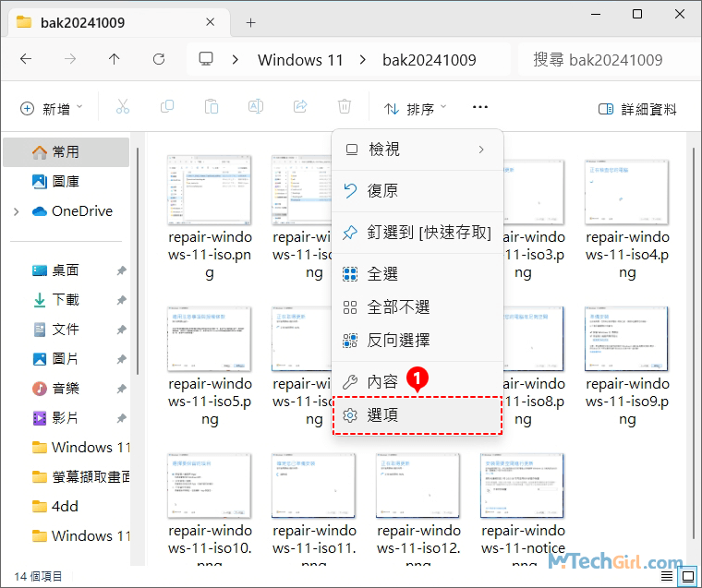Open the 下載 folder in sidebar
Image resolution: width=702 pixels, height=588 pixels.
65,300
